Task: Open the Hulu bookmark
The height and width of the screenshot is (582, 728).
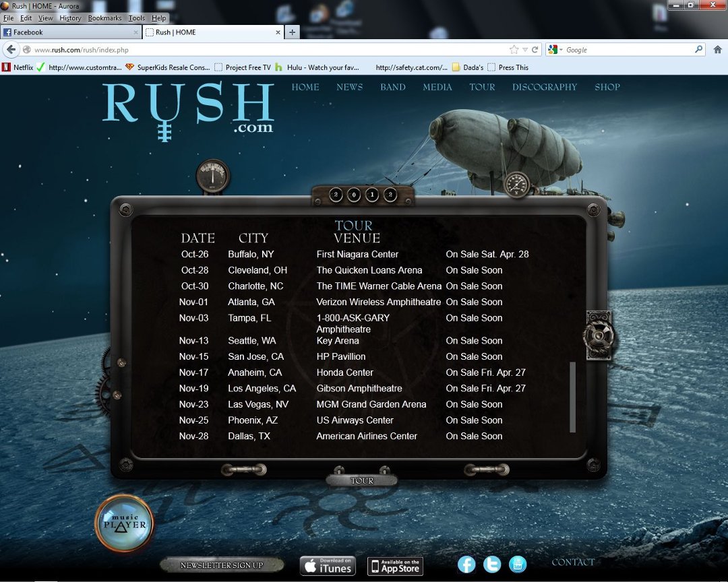Action: [x=317, y=67]
